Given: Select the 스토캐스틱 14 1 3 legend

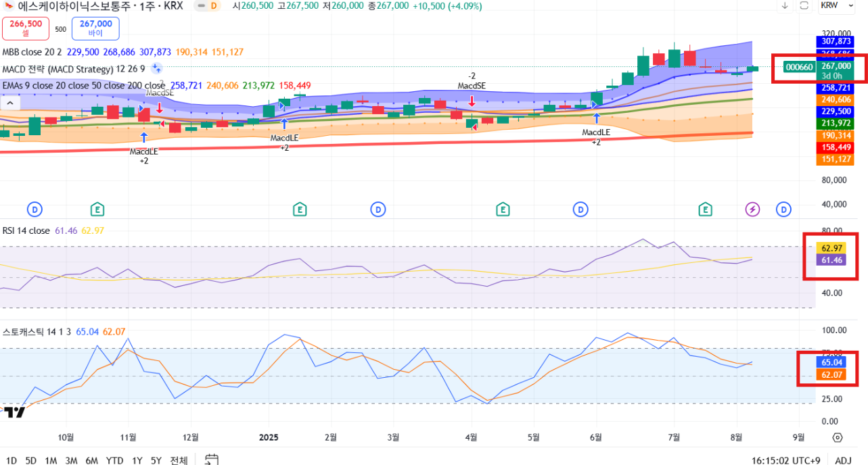Looking at the screenshot, I should [37, 332].
